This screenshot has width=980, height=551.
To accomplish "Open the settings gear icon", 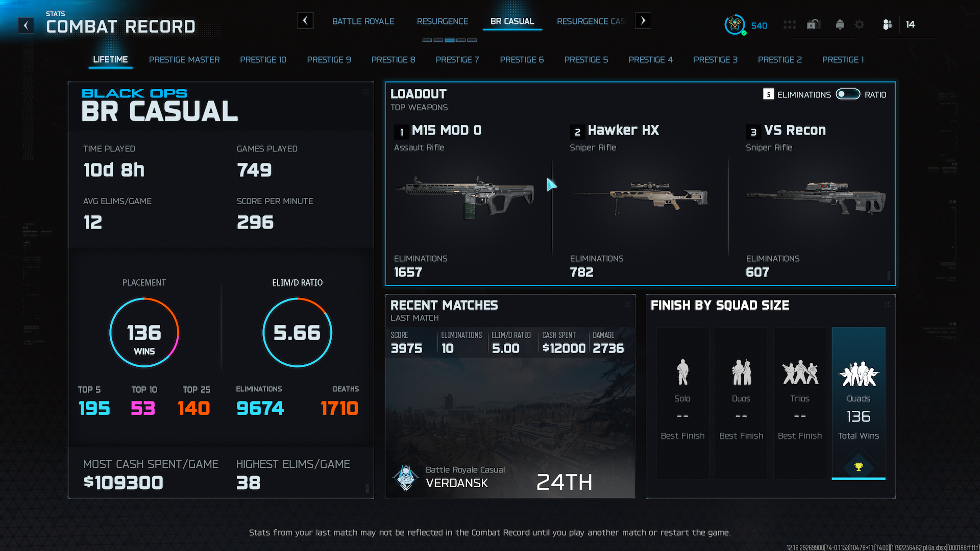I will click(x=860, y=24).
